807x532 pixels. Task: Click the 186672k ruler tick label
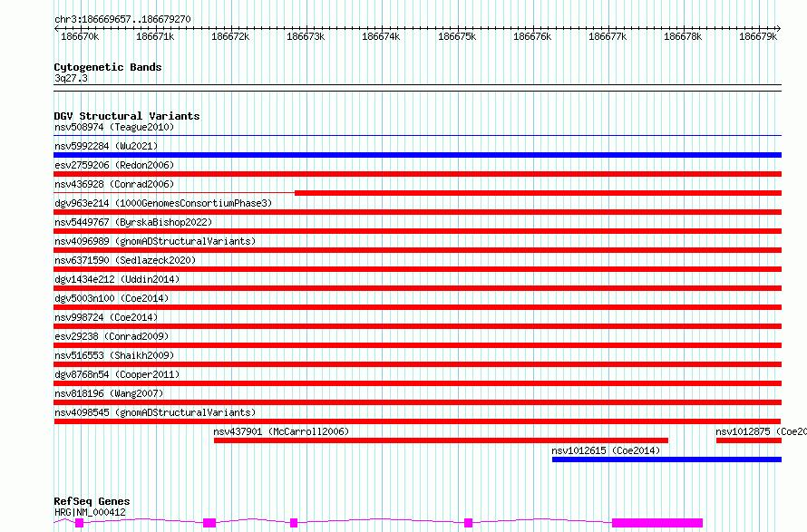click(230, 36)
